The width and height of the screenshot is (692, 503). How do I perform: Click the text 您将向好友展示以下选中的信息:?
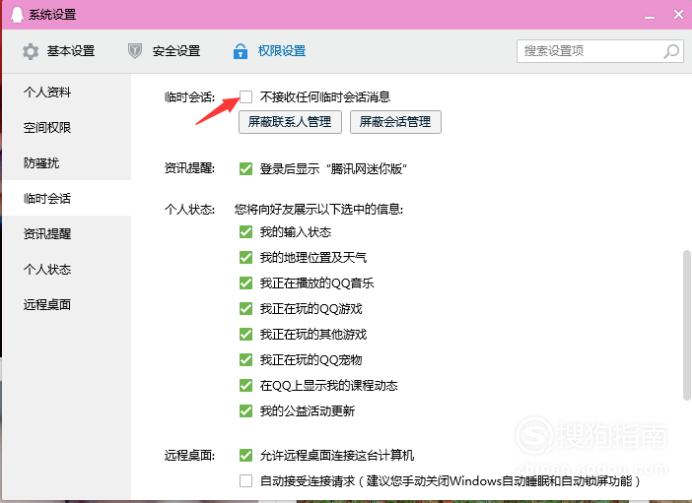point(319,209)
